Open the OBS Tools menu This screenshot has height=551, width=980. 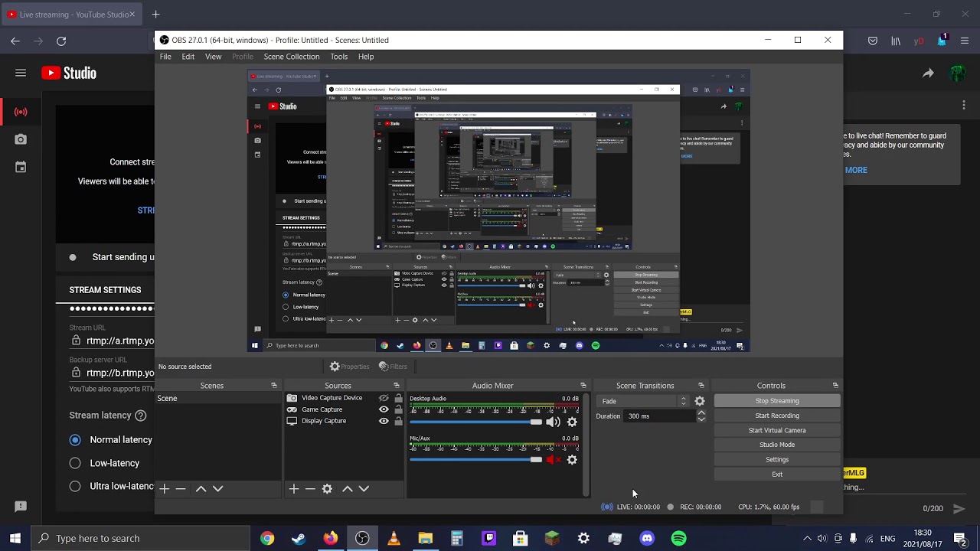pyautogui.click(x=338, y=57)
